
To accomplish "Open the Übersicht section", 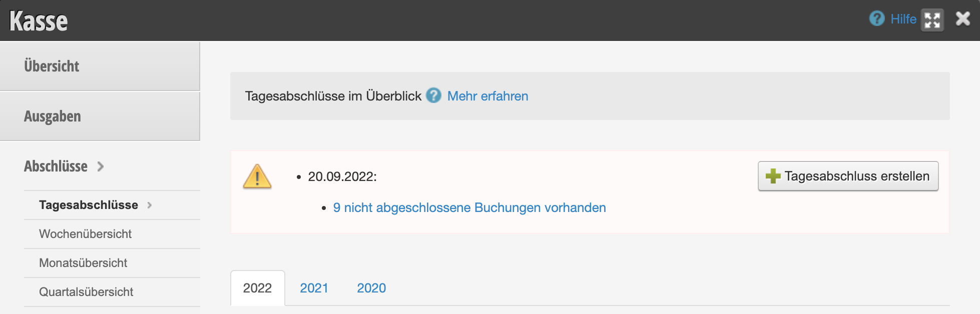I will pos(100,66).
